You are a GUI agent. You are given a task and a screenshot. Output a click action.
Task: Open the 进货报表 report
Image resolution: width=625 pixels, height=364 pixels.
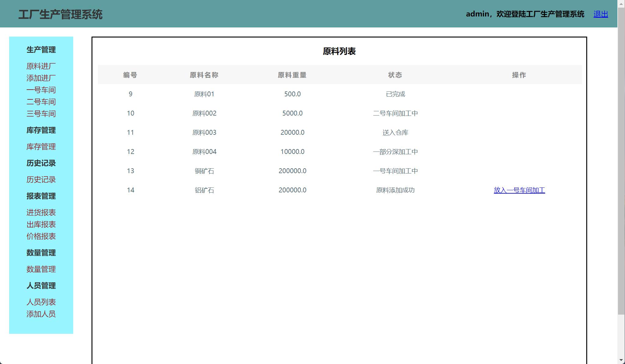coord(41,212)
